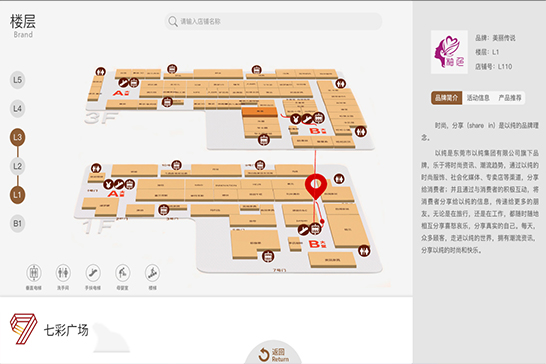The width and height of the screenshot is (546, 364).
Task: Filter map by 手扶电梯 escalator legend icon
Action: [93, 273]
